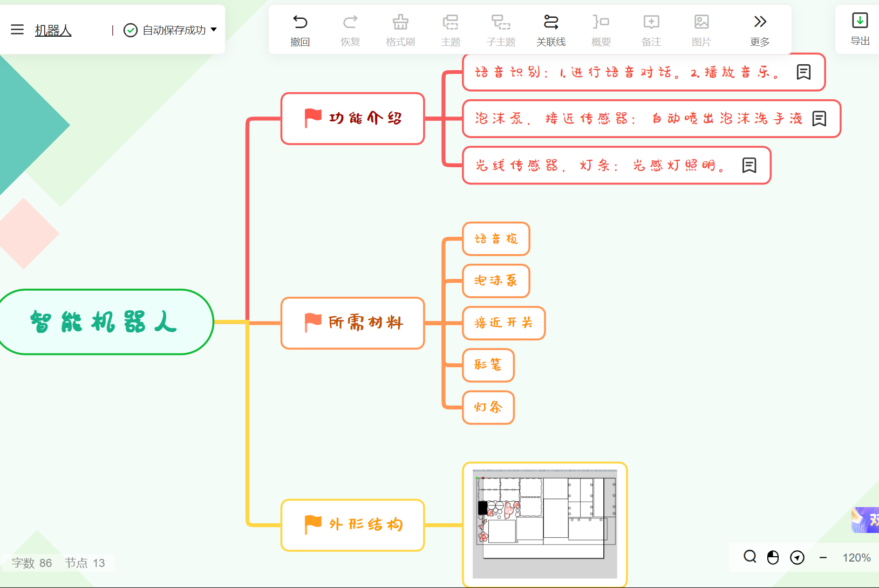Click the 节点 13 node count
Image resolution: width=879 pixels, height=588 pixels.
coord(85,563)
